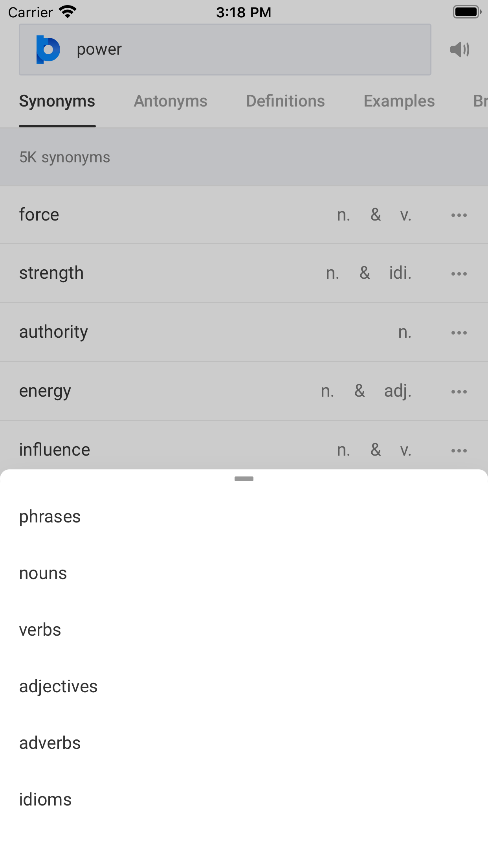
Task: Open more options for strength
Action: coord(459,274)
